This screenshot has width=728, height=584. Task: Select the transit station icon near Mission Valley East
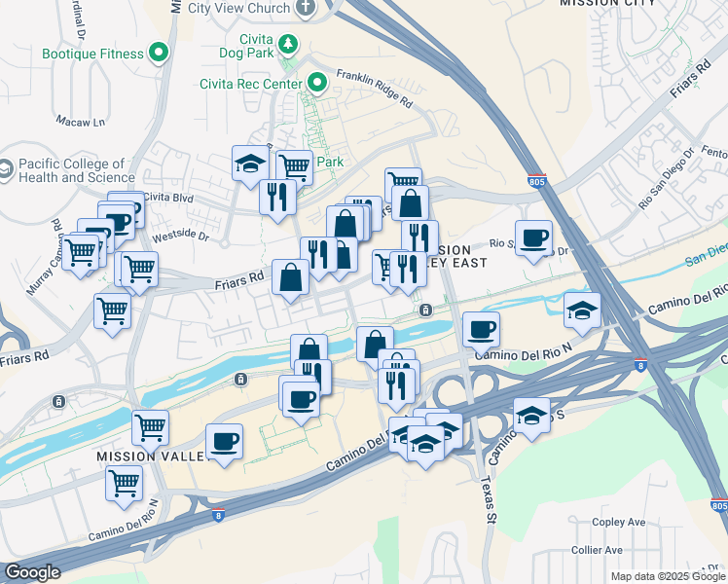(x=425, y=310)
